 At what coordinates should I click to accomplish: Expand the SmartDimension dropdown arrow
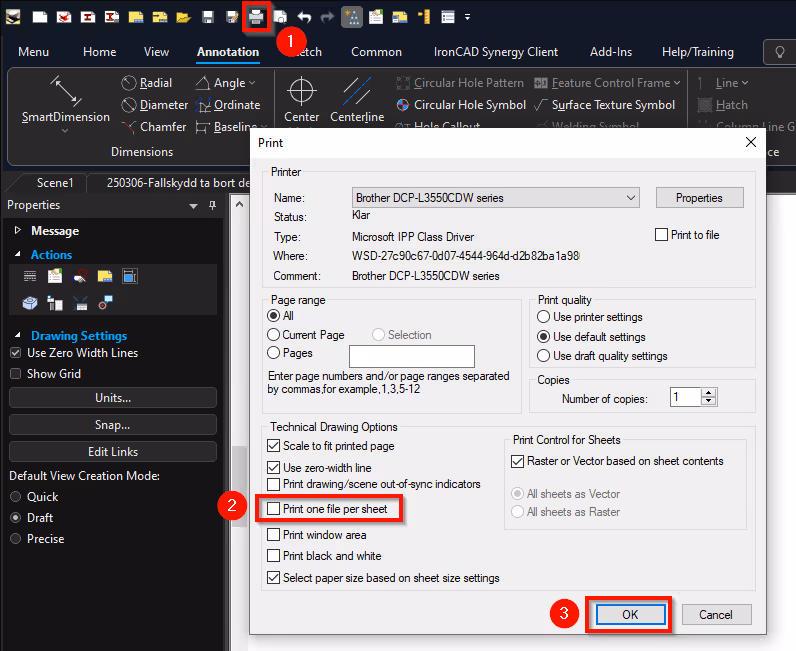coord(65,131)
